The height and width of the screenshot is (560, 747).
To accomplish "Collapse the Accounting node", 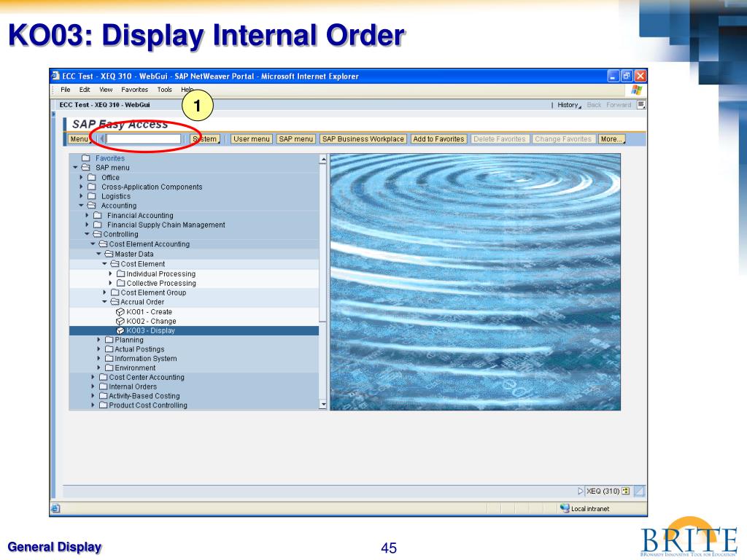I will pyautogui.click(x=81, y=205).
